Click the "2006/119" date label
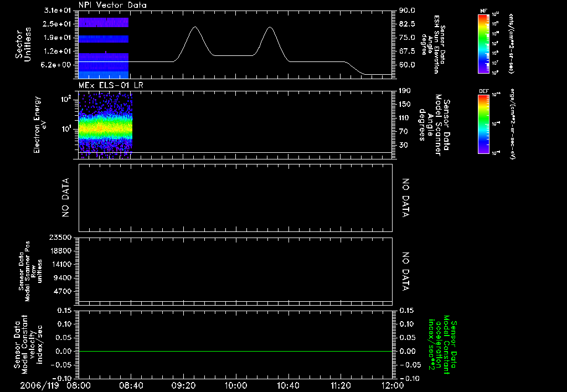The height and width of the screenshot is (392, 567). [x=39, y=385]
